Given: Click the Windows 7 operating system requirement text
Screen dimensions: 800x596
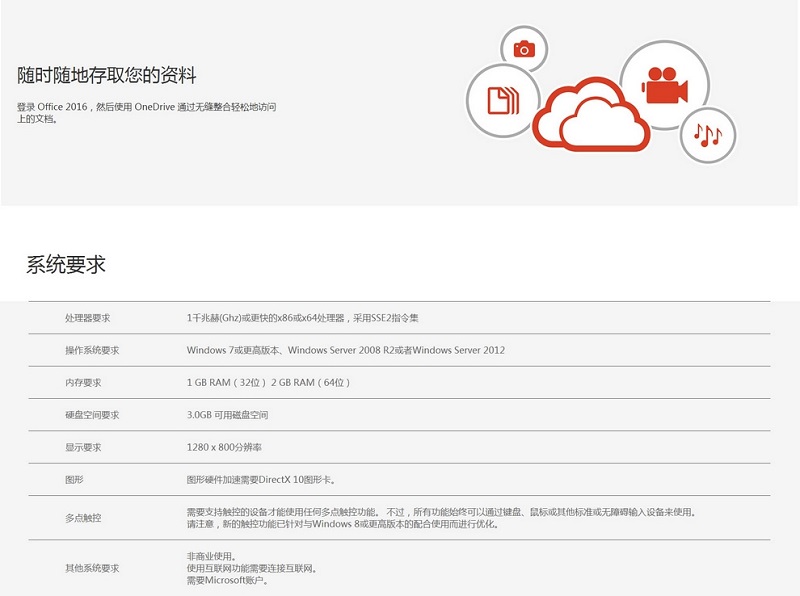Looking at the screenshot, I should click(x=345, y=350).
